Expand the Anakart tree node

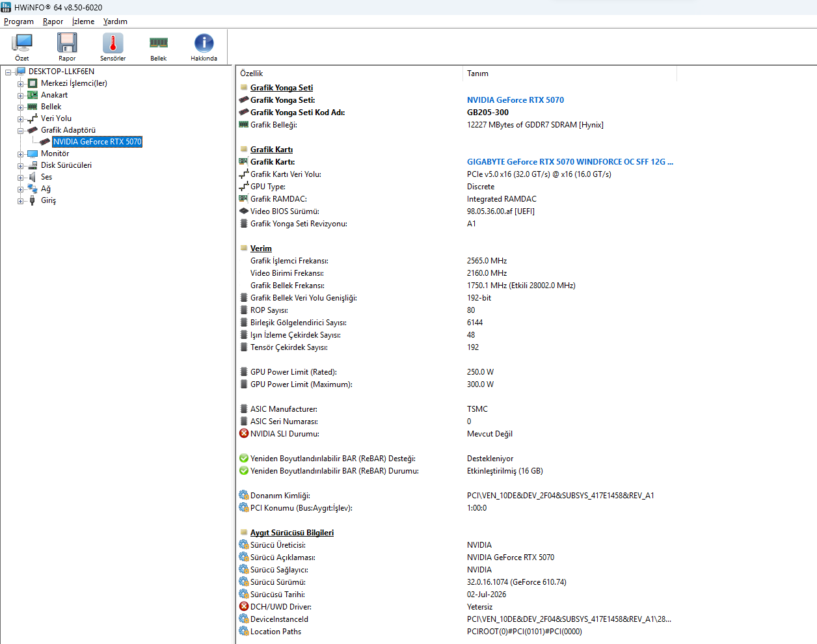[x=20, y=96]
